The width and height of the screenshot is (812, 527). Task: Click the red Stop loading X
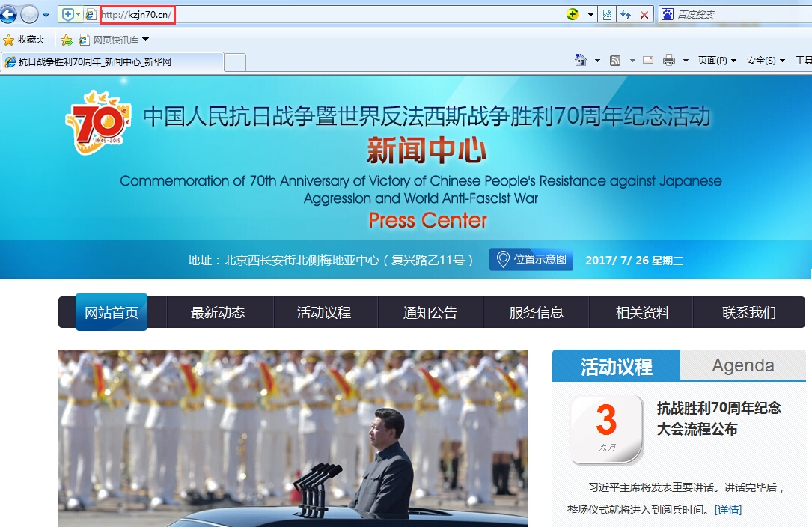point(644,14)
